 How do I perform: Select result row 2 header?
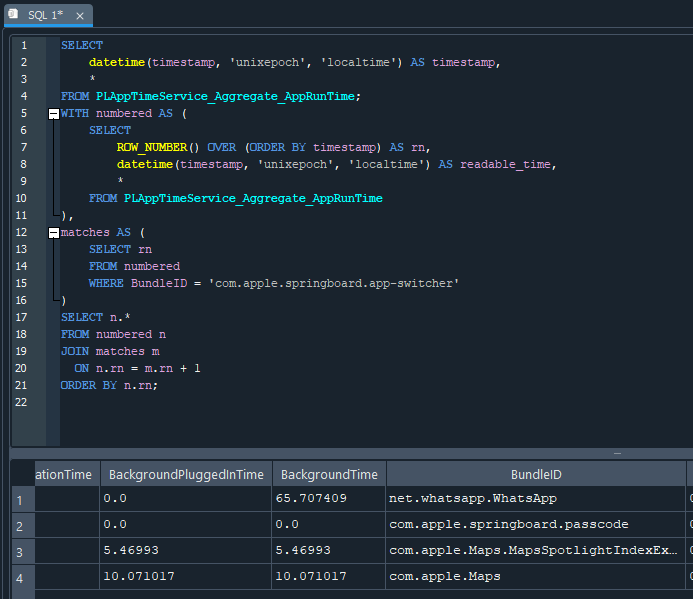point(17,524)
